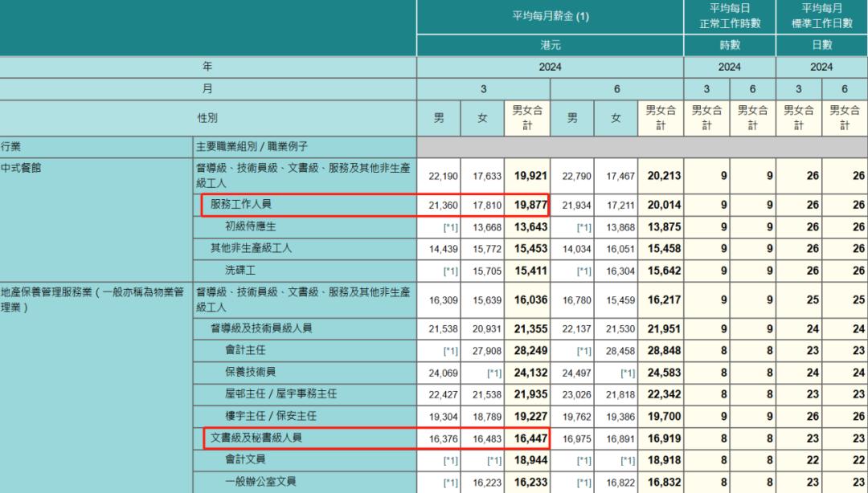Open the [*1] footnote in 保養技術員 March 女 cell

point(494,373)
